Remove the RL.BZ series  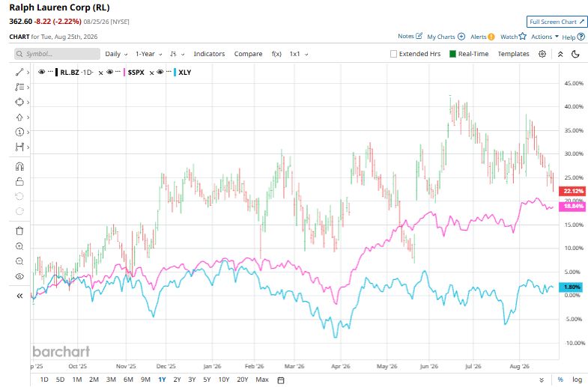tap(100, 73)
